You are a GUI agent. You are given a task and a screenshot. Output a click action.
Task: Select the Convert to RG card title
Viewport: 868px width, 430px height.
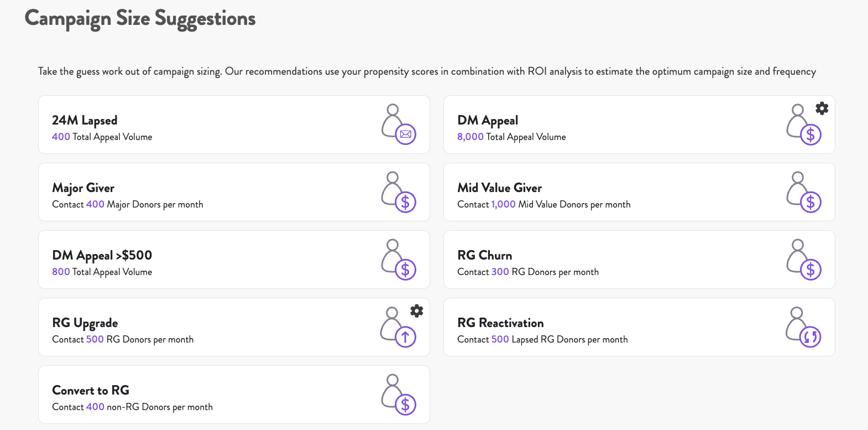point(91,390)
